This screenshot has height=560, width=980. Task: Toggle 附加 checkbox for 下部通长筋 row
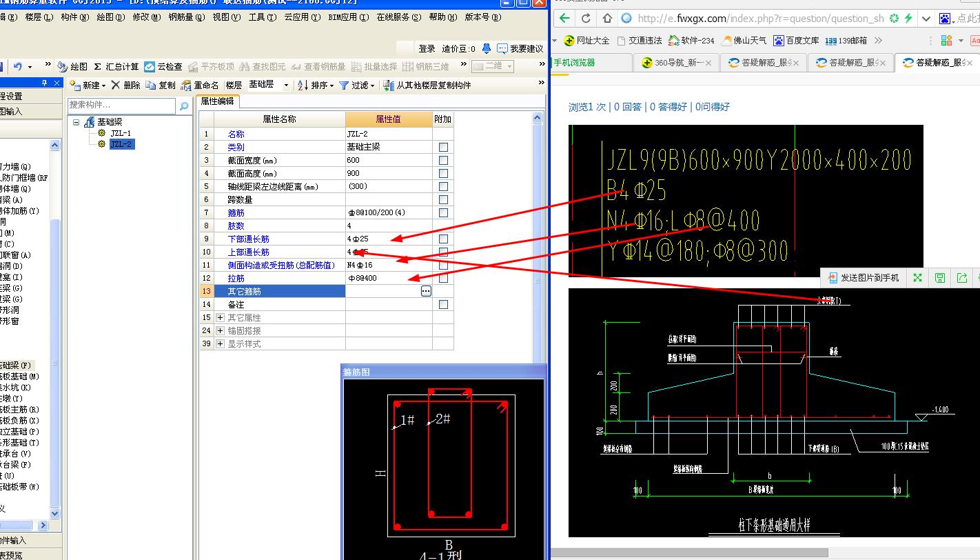(443, 239)
